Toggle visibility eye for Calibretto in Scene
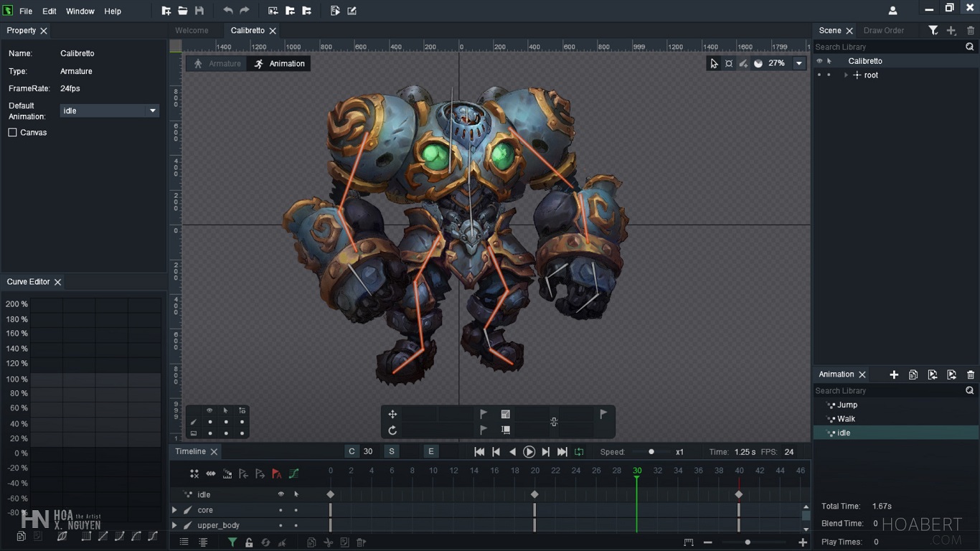 tap(819, 62)
